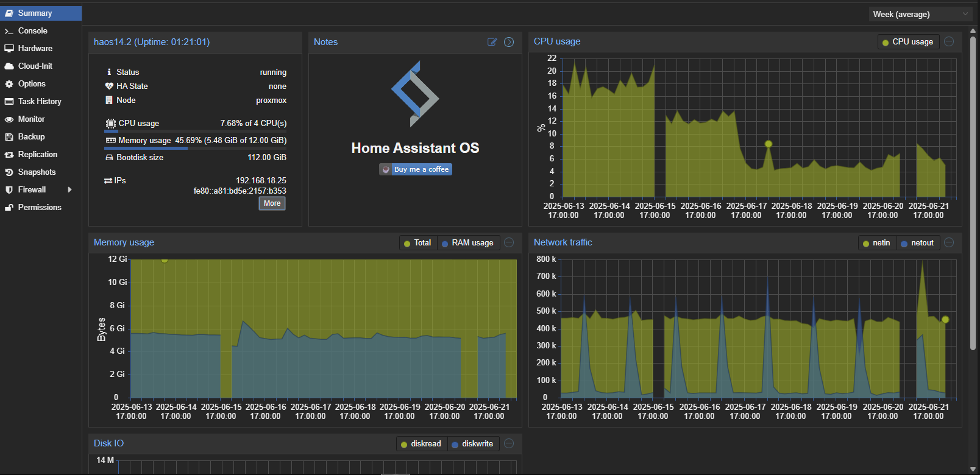Click the Firewall shield icon

(x=9, y=190)
